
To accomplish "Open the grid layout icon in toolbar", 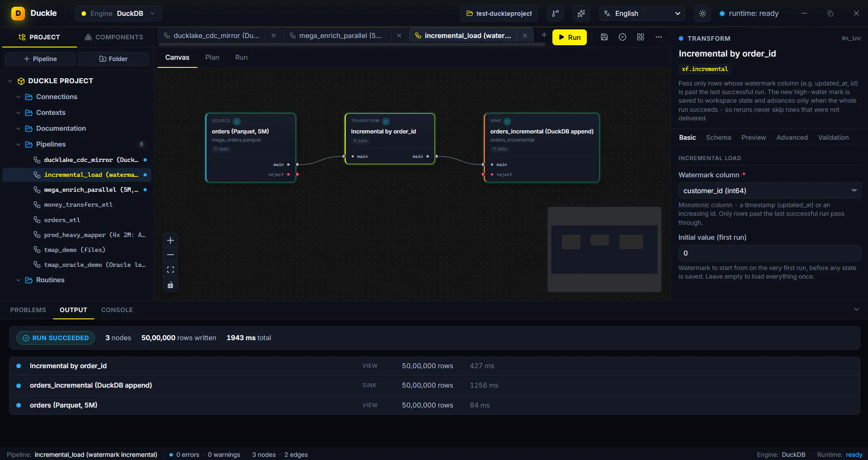I will 640,37.
